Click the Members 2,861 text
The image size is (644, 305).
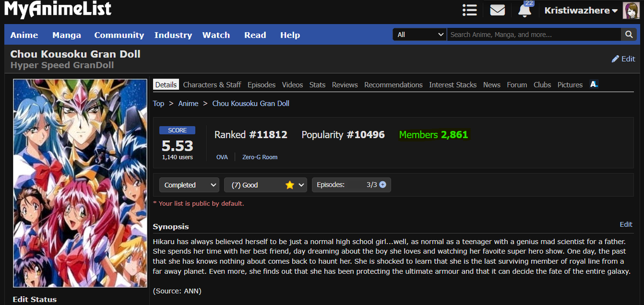pos(433,135)
